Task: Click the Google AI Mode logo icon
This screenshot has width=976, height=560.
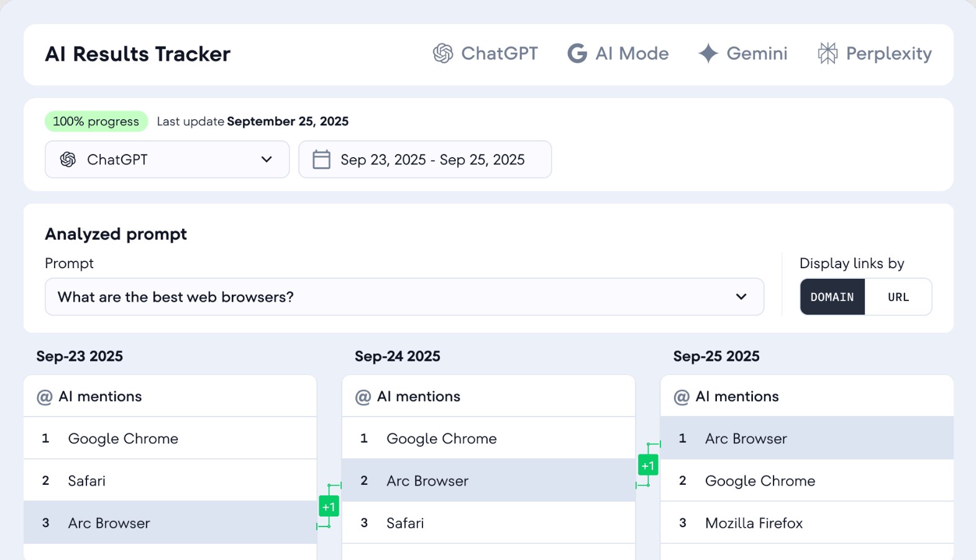Action: (x=577, y=53)
